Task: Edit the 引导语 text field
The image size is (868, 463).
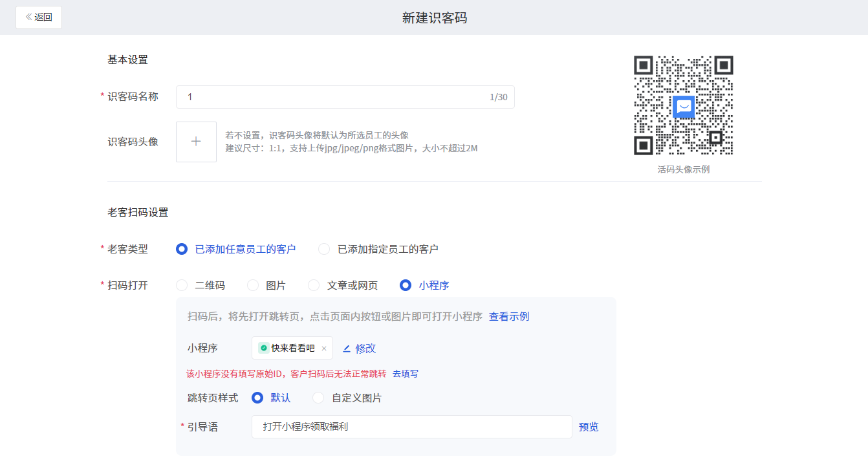Action: pos(412,427)
